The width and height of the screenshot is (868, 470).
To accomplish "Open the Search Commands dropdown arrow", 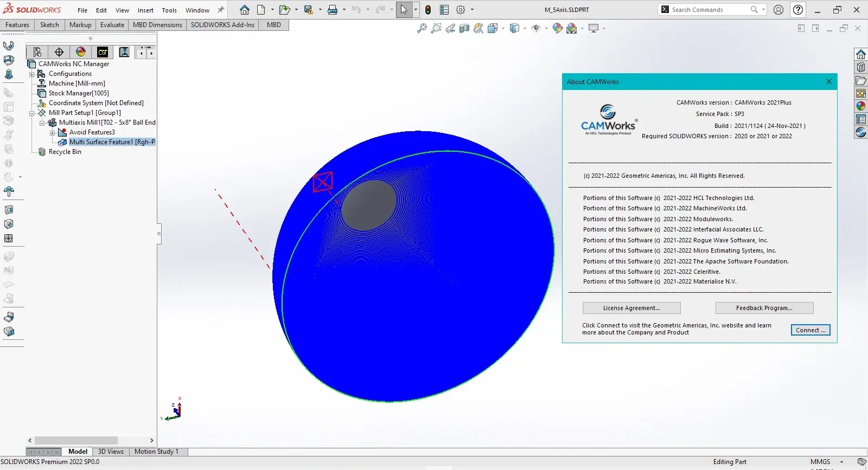I will (764, 10).
